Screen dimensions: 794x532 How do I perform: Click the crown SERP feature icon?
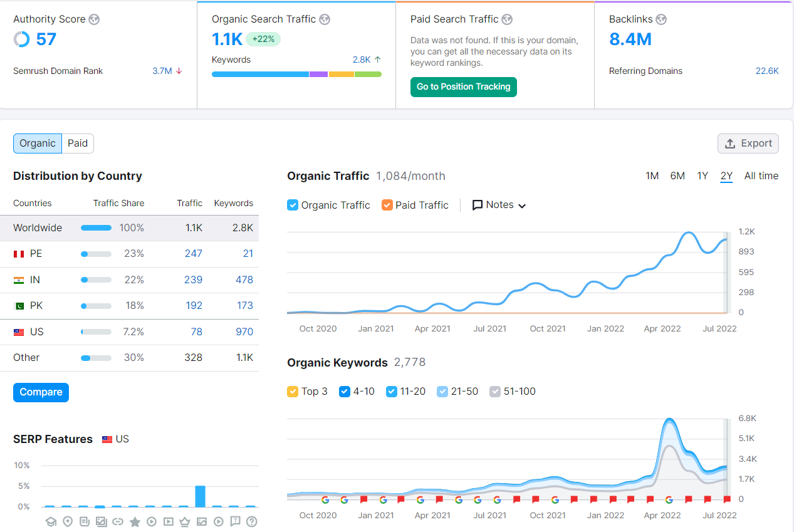185,521
